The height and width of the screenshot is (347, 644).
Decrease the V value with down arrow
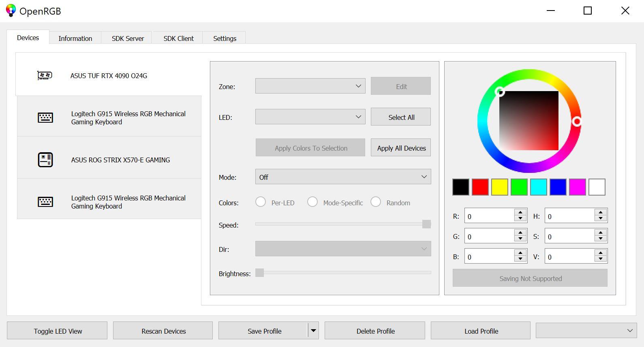coord(601,259)
